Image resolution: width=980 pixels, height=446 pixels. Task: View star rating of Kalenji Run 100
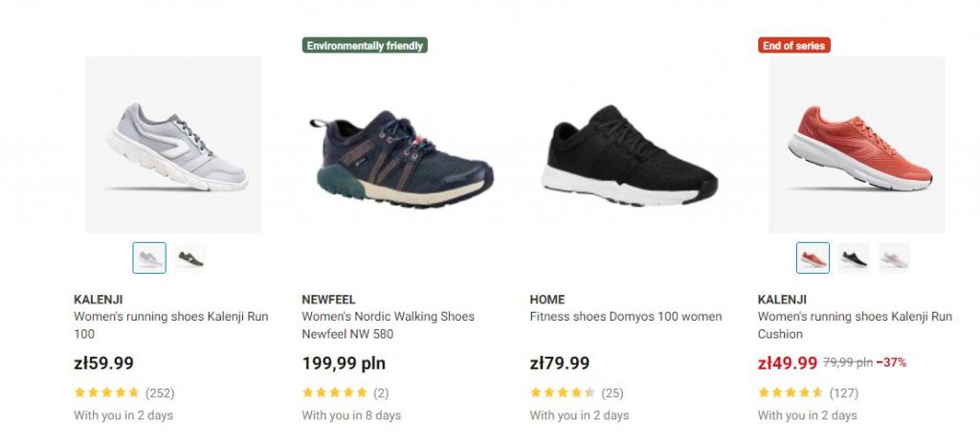click(x=106, y=392)
